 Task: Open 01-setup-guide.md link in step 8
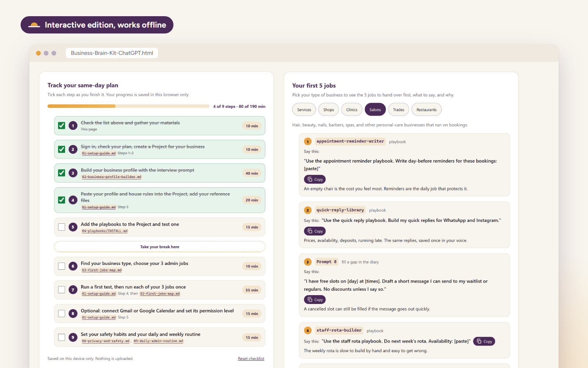click(98, 318)
